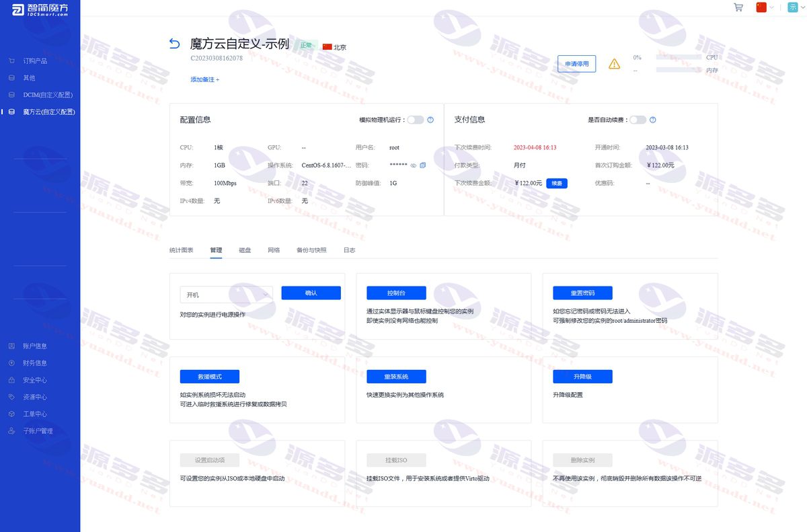Click the 救援模式 button
Image resolution: width=807 pixels, height=532 pixels.
click(x=210, y=377)
